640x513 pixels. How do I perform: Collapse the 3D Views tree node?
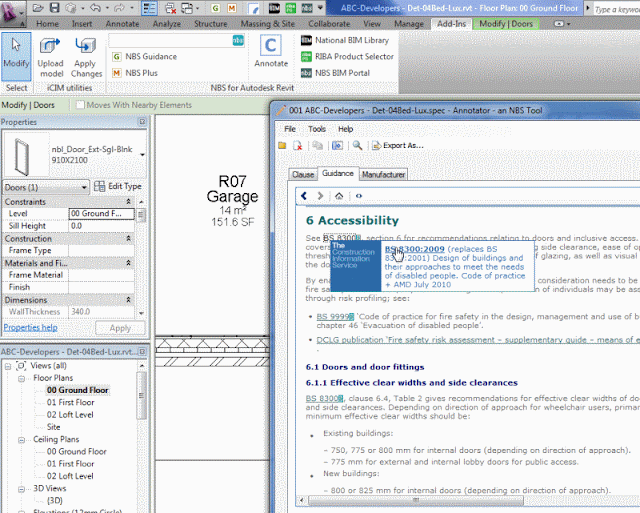click(x=21, y=489)
